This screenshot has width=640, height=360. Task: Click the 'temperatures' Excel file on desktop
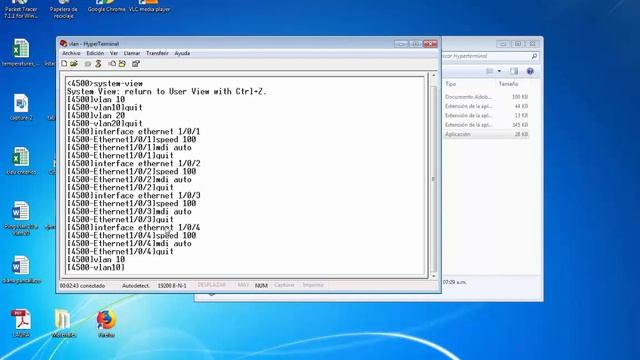tap(20, 52)
